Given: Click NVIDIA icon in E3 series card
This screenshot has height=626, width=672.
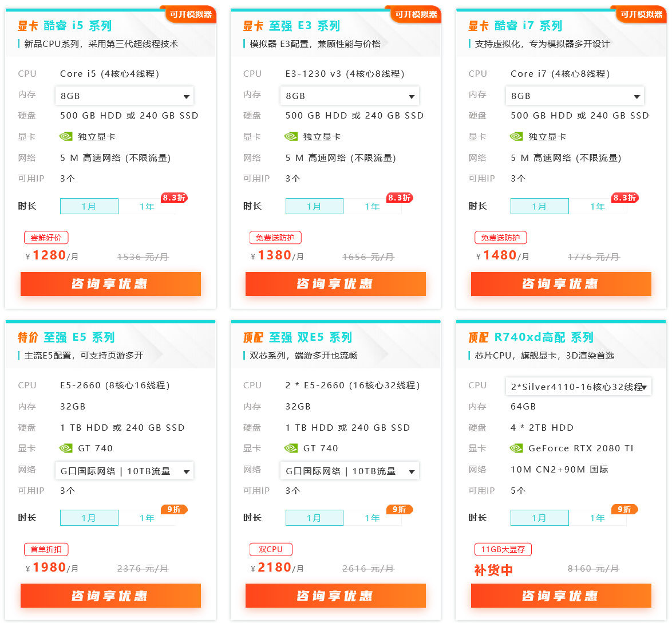Looking at the screenshot, I should point(291,136).
